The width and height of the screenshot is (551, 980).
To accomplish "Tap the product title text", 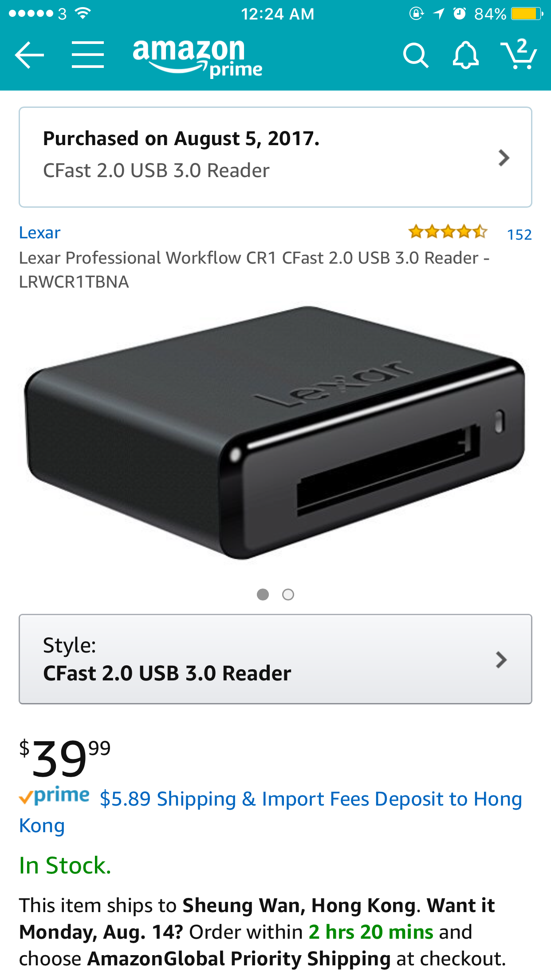I will pyautogui.click(x=254, y=269).
